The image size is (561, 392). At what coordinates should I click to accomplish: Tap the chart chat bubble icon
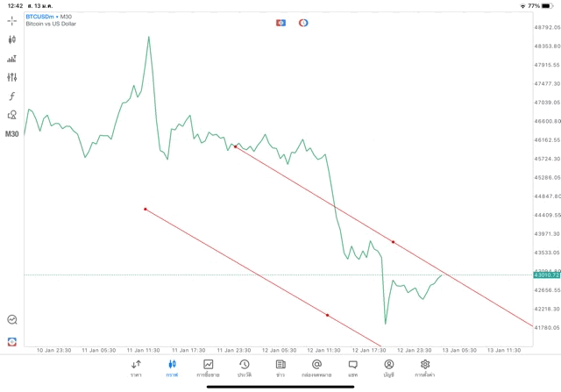coord(12,320)
